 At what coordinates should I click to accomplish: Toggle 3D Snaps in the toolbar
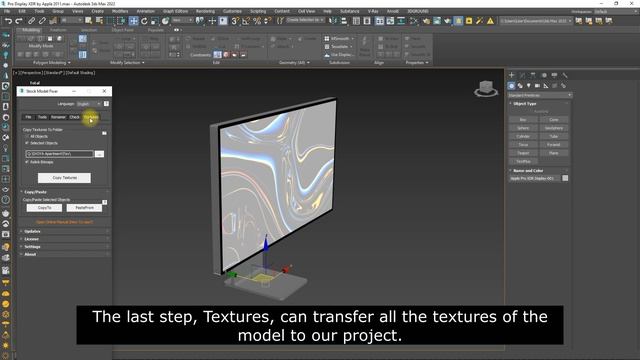pos(235,21)
